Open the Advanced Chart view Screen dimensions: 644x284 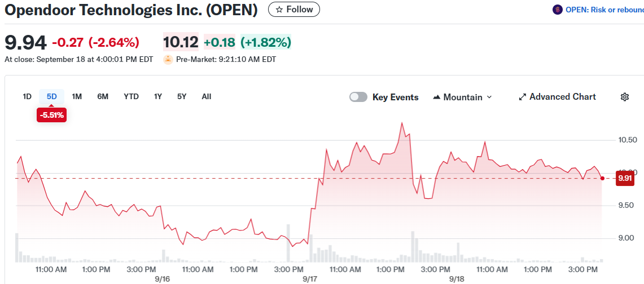557,97
